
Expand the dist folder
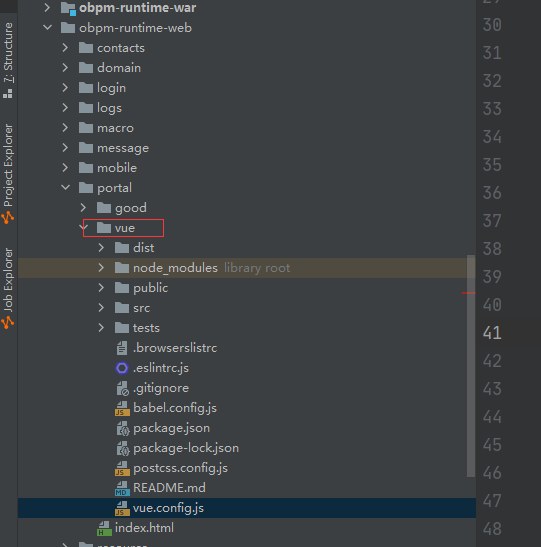tap(101, 248)
